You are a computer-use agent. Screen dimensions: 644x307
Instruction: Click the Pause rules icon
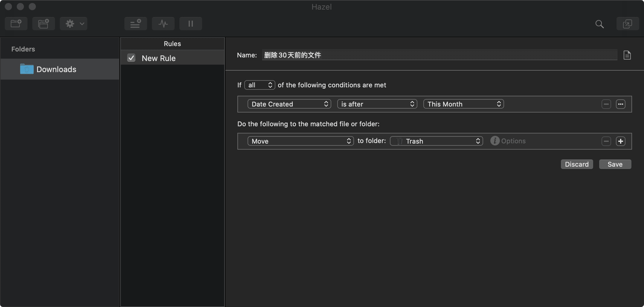point(190,23)
